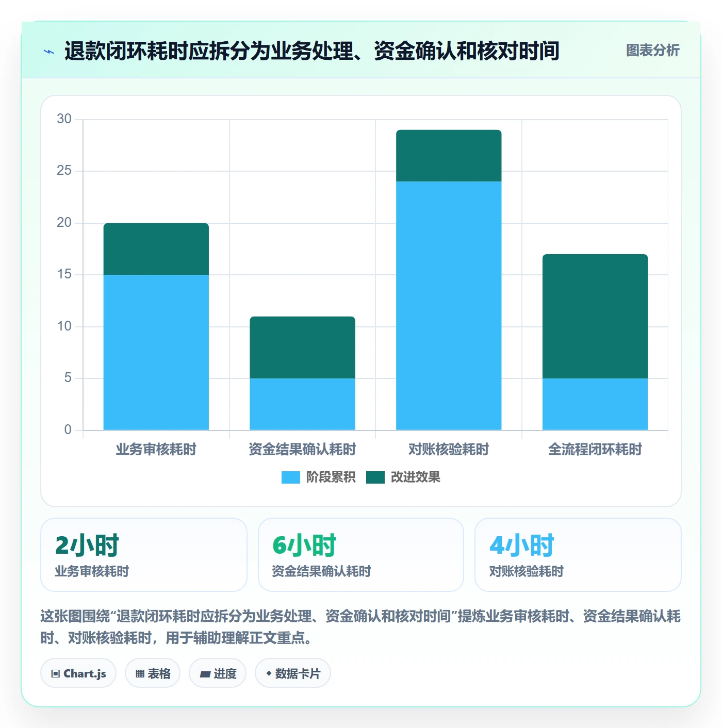Viewport: 722px width, 728px height.
Task: Click the grid icon in the 表格 chip
Action: click(x=140, y=674)
